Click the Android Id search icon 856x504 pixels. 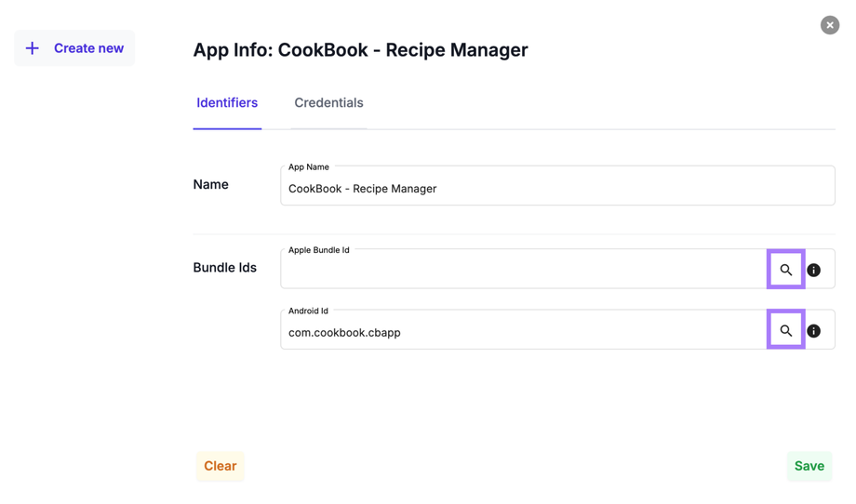pyautogui.click(x=786, y=330)
